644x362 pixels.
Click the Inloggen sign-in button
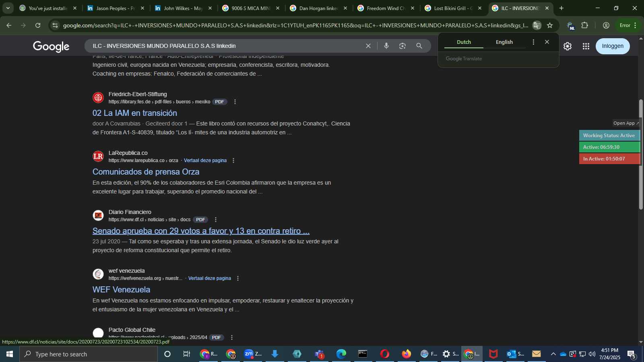613,46
